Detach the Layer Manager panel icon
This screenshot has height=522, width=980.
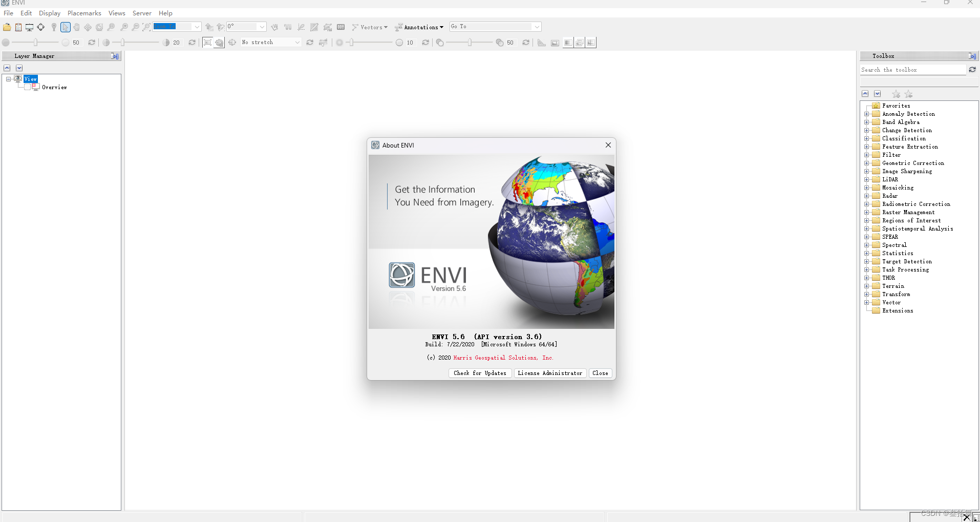coord(115,56)
